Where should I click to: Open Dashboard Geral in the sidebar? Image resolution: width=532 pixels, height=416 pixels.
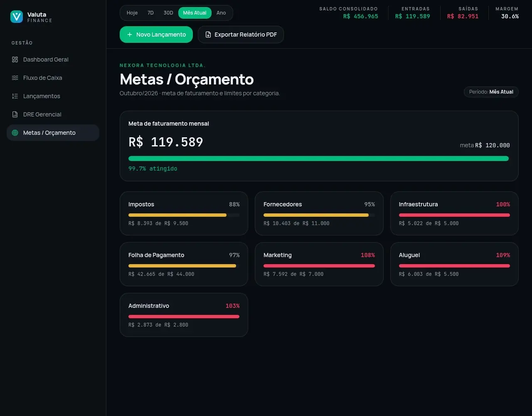pyautogui.click(x=53, y=59)
